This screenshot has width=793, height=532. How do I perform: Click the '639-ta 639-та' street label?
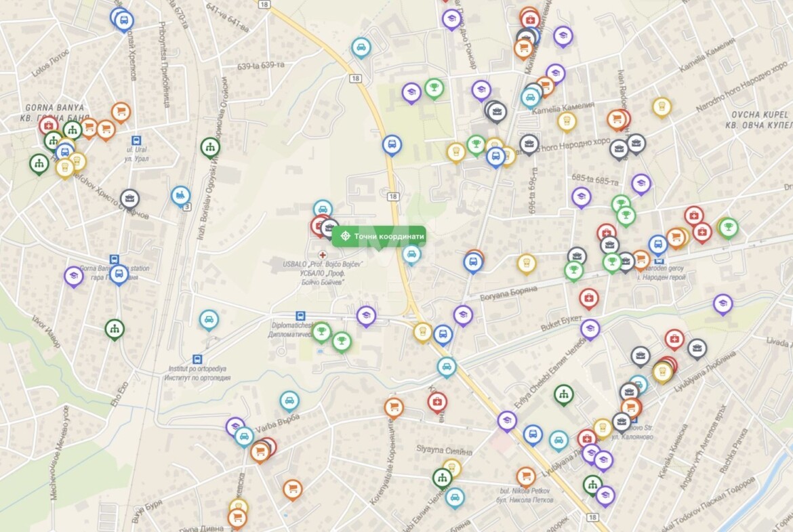point(260,66)
